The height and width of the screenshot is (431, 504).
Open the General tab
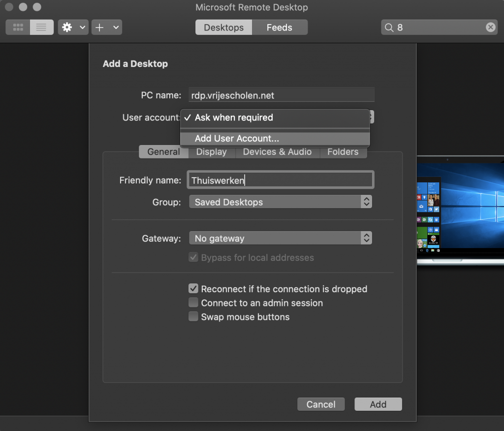163,152
